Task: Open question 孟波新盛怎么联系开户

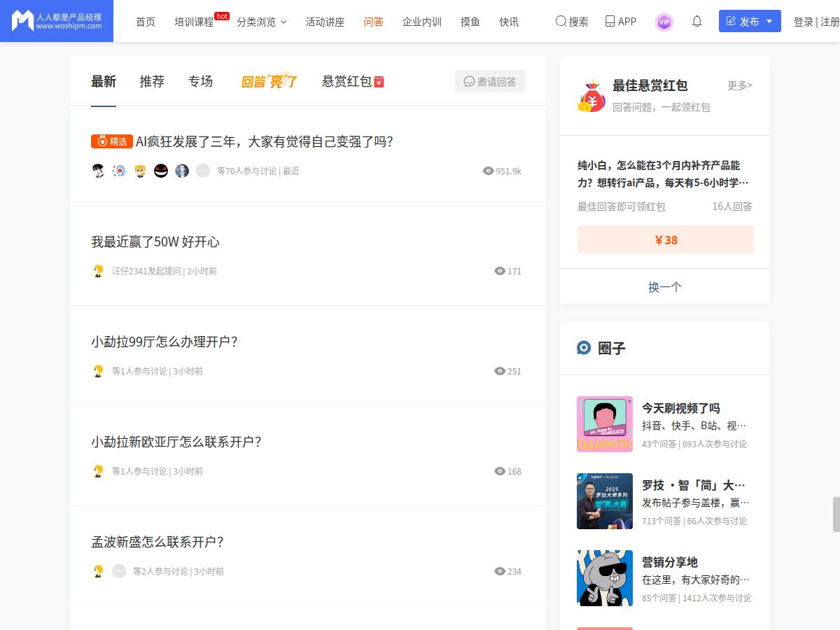Action: (157, 542)
